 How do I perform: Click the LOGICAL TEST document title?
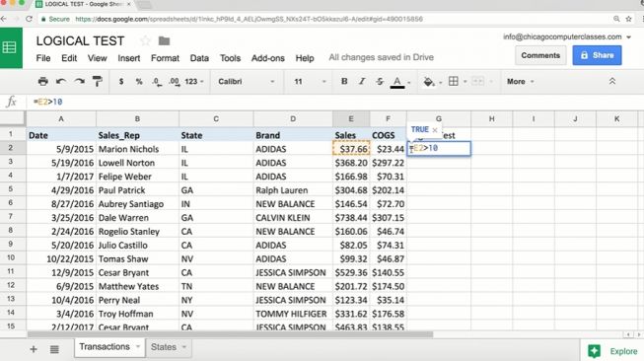coord(80,41)
